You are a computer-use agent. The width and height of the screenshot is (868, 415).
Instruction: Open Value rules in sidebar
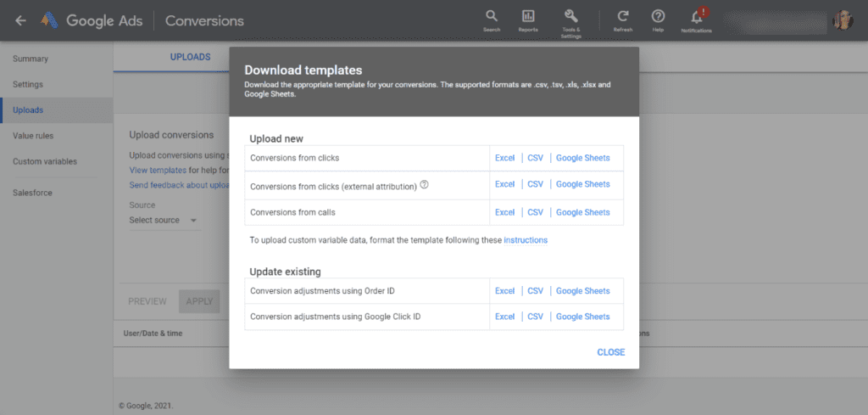(33, 136)
